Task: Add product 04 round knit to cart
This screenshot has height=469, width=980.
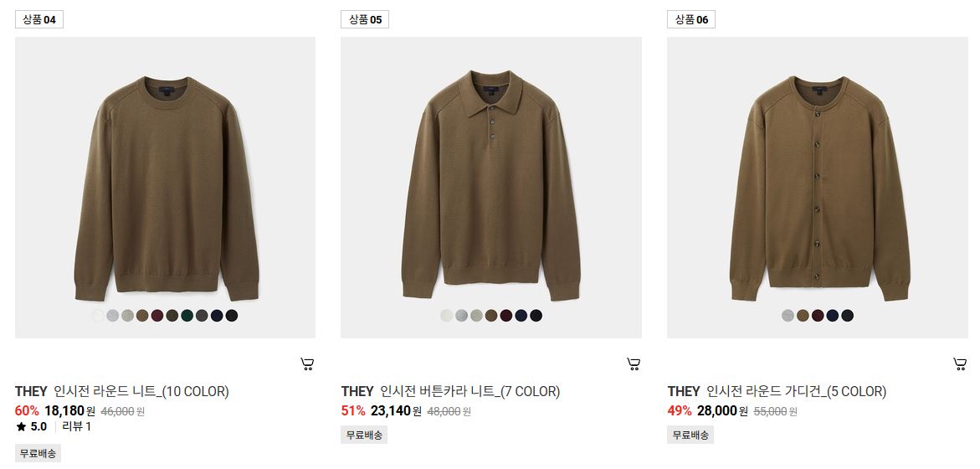Action: tap(307, 364)
